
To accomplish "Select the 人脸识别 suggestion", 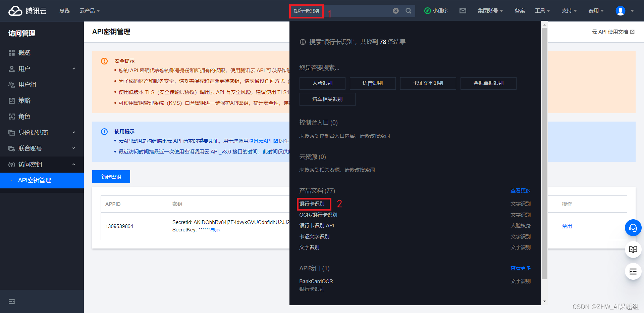I will tap(322, 83).
